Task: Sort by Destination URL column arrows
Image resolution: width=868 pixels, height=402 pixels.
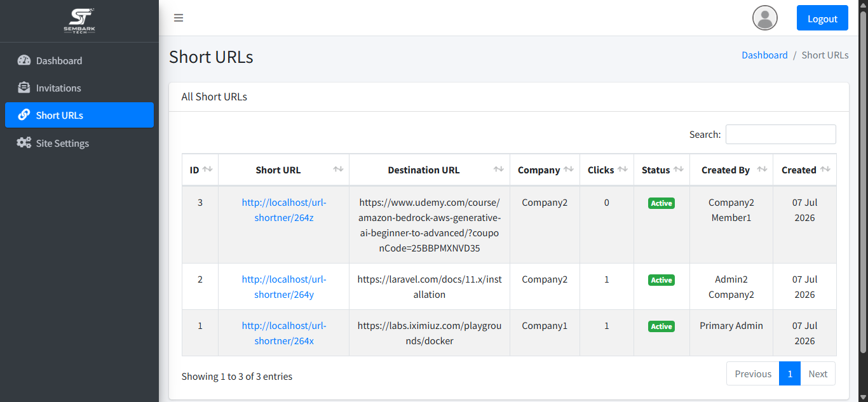Action: click(499, 170)
